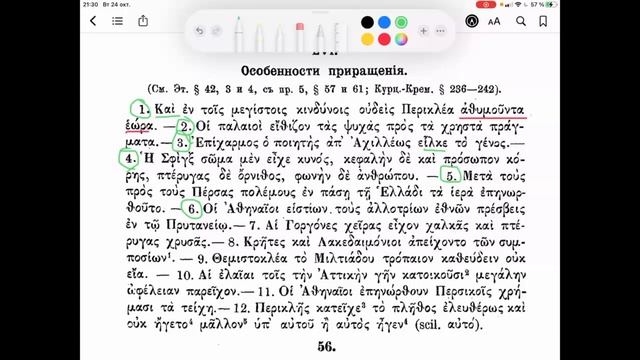Image resolution: width=640 pixels, height=360 pixels.
Task: Select the ruler tool
Action: pyautogui.click(x=338, y=37)
